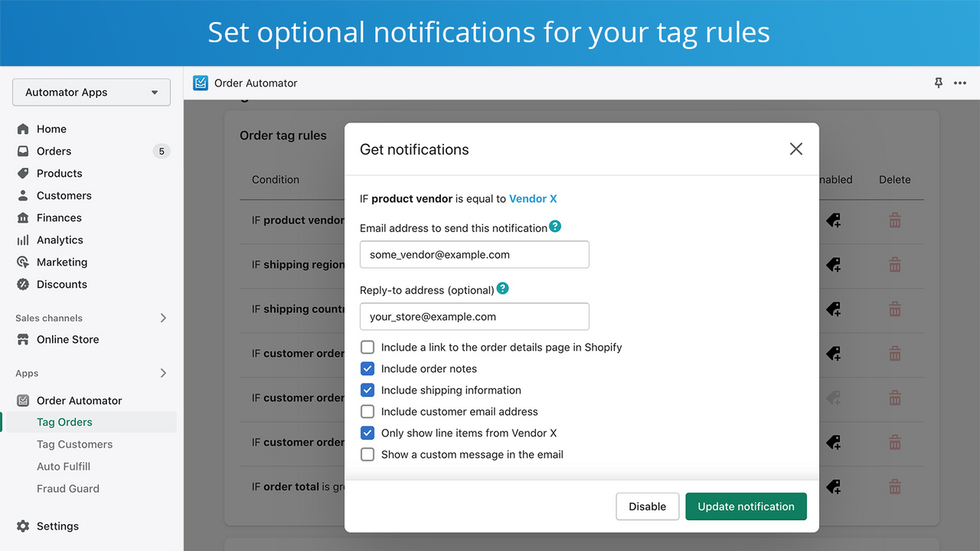This screenshot has height=551, width=980.
Task: Click Order Automator logo in header bar
Action: point(201,83)
